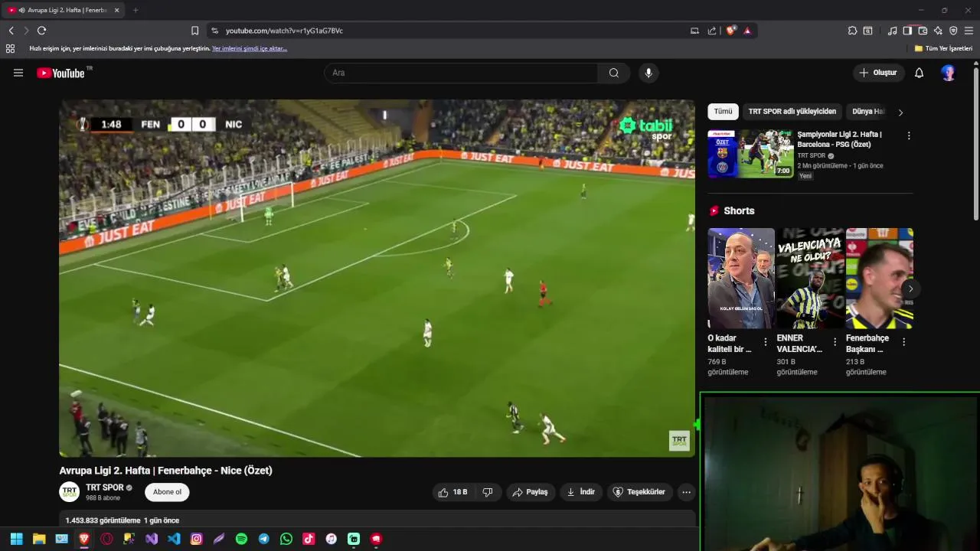The height and width of the screenshot is (551, 980).
Task: Dislike the video with thumbs down
Action: 488,492
